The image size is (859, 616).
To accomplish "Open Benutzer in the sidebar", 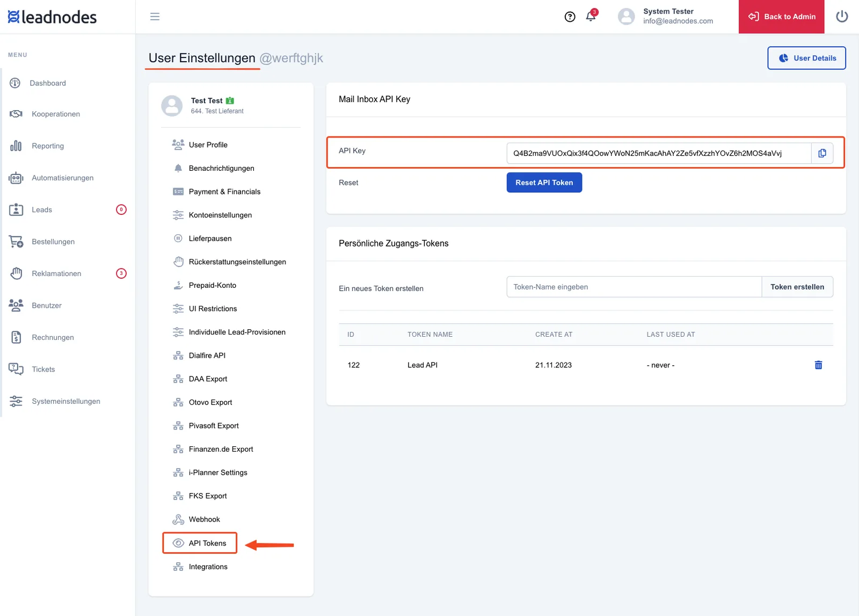I will click(47, 306).
